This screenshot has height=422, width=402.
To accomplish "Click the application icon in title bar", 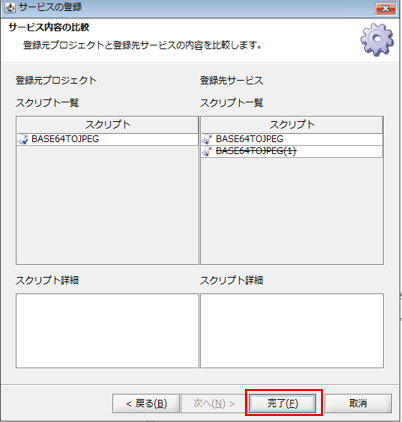I will click(10, 8).
